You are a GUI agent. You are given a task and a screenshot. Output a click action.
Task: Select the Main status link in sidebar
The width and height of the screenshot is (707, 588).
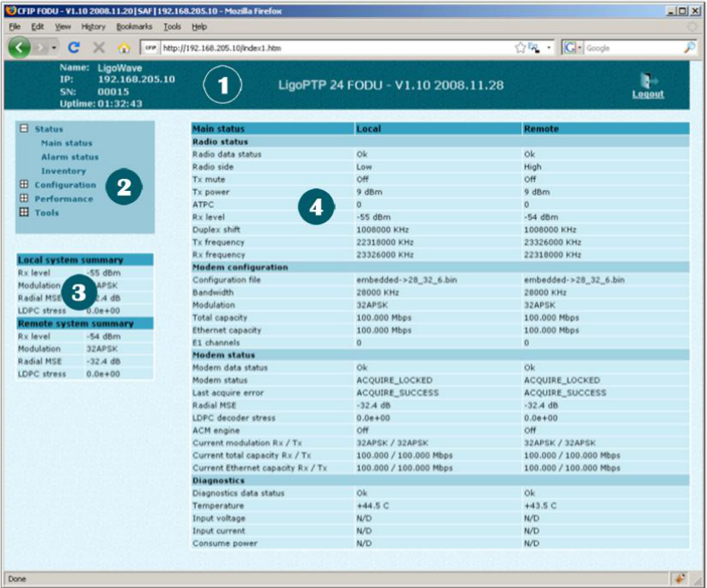66,143
